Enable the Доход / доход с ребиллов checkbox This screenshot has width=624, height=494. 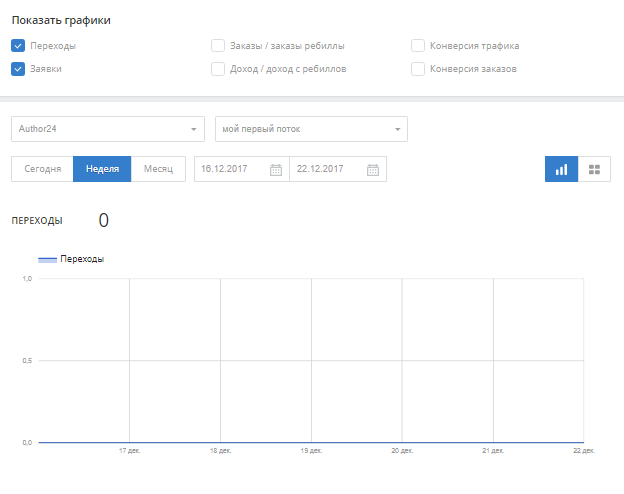[x=218, y=69]
